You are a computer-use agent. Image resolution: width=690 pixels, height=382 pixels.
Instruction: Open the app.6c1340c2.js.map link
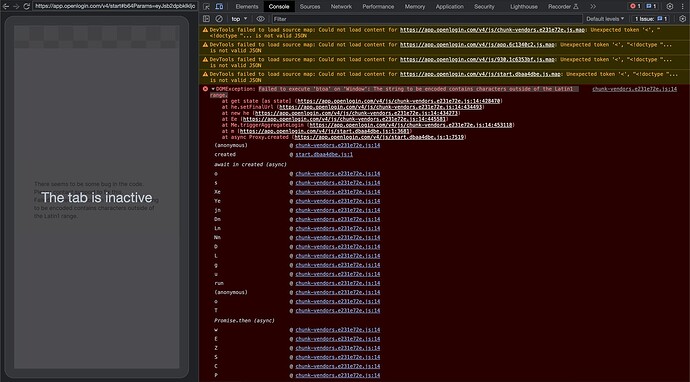click(x=477, y=45)
